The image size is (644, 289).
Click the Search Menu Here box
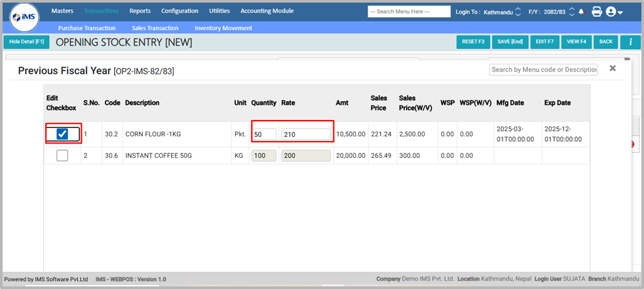[409, 12]
